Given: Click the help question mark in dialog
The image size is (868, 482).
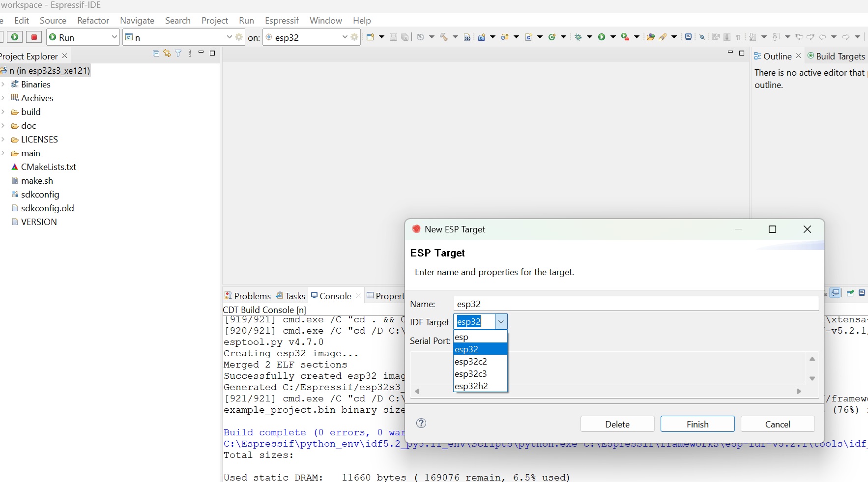Looking at the screenshot, I should click(421, 423).
